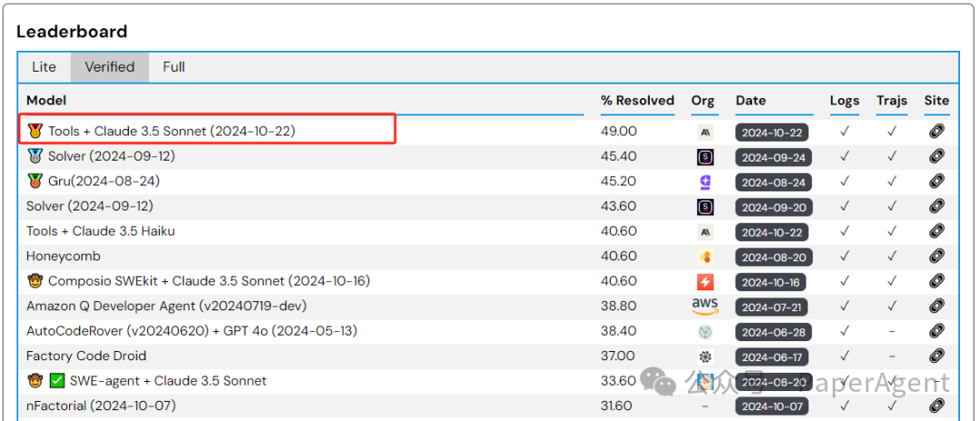Click the 2024-08-20 date badge
The width and height of the screenshot is (980, 421).
774,258
